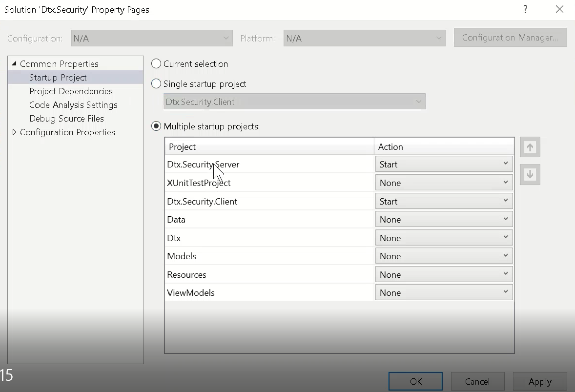Open Project Dependencies page
The height and width of the screenshot is (392, 575).
(x=71, y=91)
